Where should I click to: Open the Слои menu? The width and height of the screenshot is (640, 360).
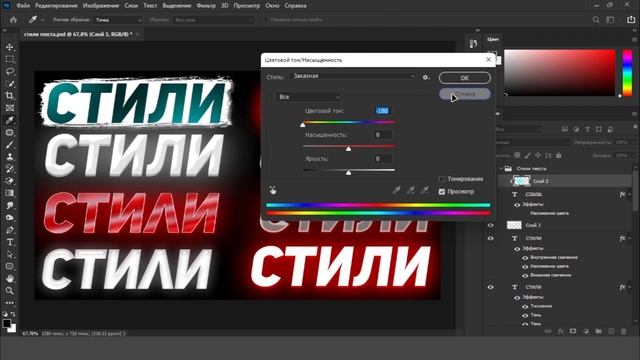(x=131, y=6)
